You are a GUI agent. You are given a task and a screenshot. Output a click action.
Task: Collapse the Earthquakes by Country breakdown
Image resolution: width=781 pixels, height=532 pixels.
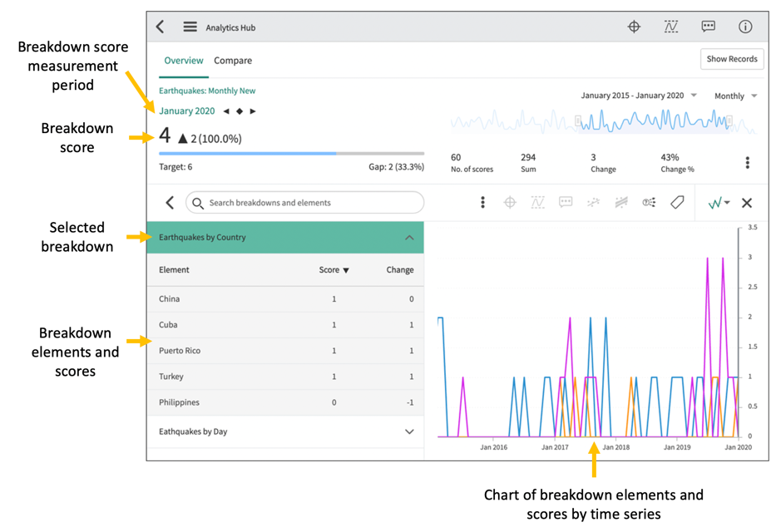pyautogui.click(x=408, y=238)
